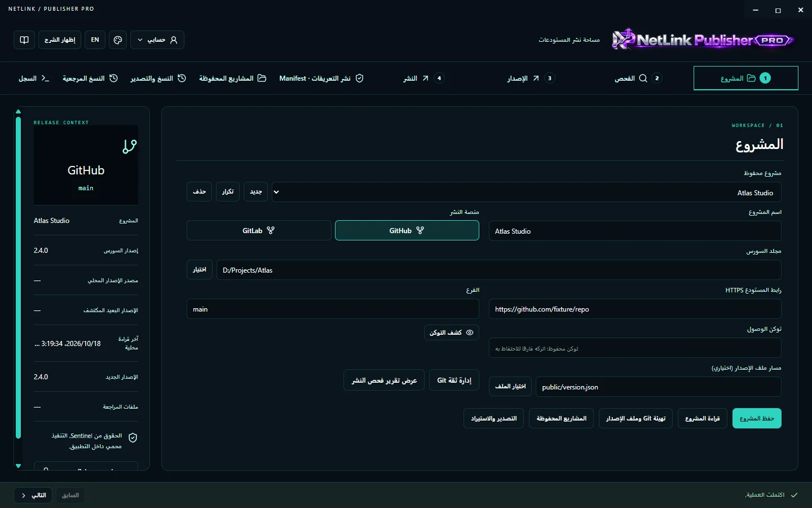Screen dimensions: 812x508
Task: Click تكرار duplicate project button
Action: (228, 192)
